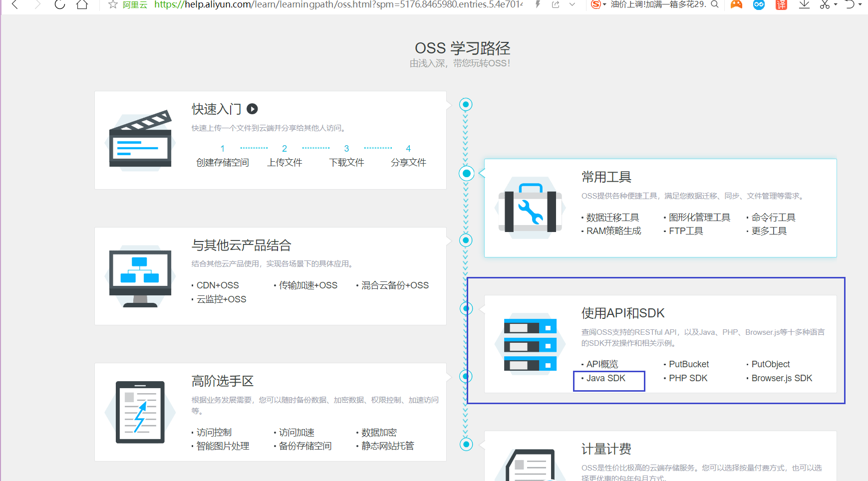This screenshot has width=868, height=481.
Task: Open downloads icon
Action: pyautogui.click(x=804, y=4)
